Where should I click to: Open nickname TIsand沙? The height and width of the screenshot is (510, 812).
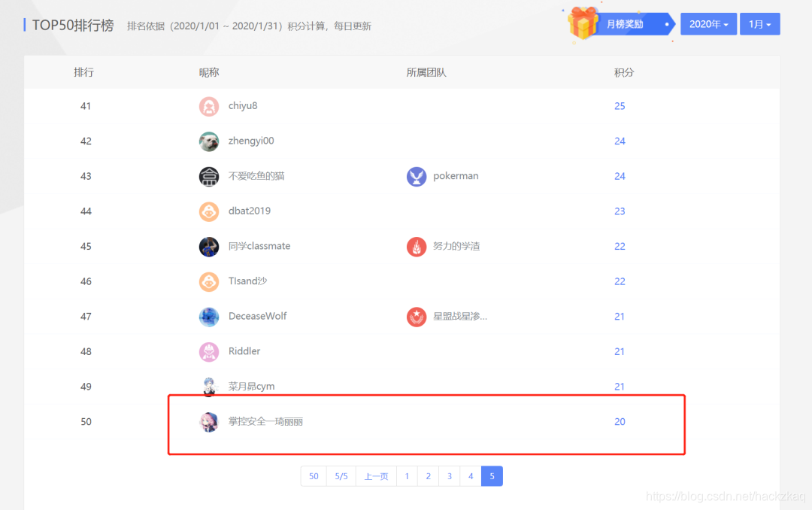tap(247, 281)
